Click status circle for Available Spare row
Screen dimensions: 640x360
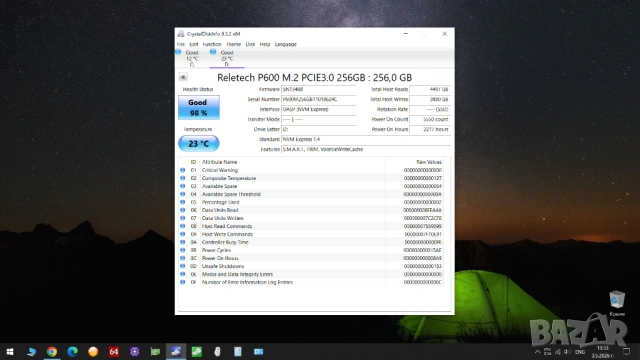point(182,186)
